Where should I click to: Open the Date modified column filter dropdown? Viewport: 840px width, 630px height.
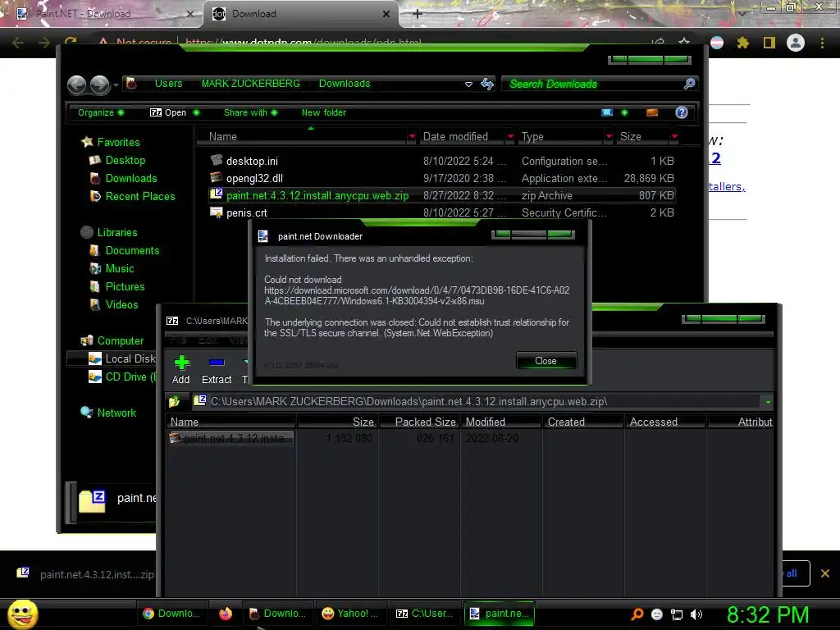510,137
